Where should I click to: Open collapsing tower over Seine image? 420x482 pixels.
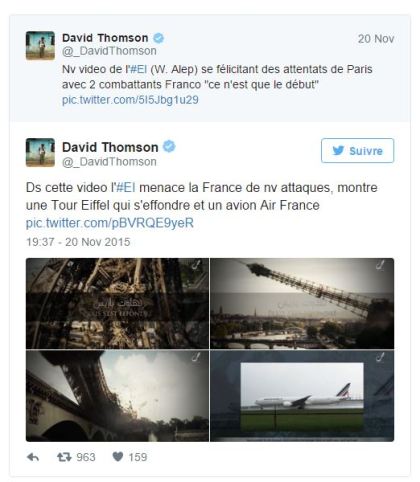pyautogui.click(x=302, y=303)
